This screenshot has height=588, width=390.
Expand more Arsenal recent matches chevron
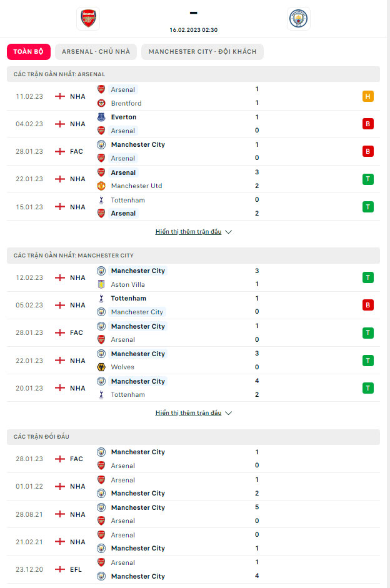click(228, 232)
